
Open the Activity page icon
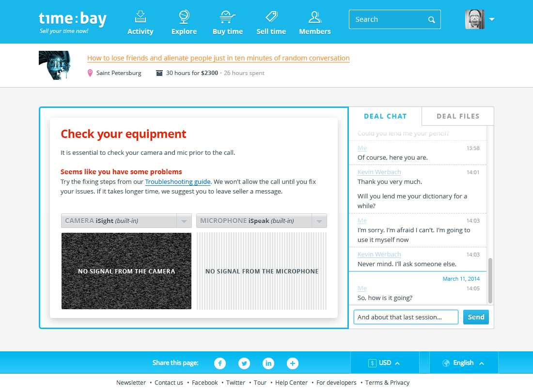click(x=141, y=16)
